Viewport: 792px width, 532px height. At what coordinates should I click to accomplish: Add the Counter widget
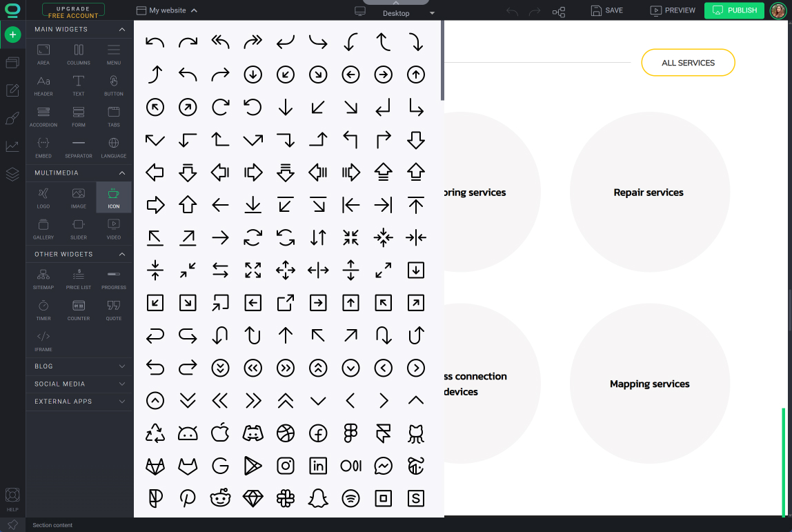(79, 311)
